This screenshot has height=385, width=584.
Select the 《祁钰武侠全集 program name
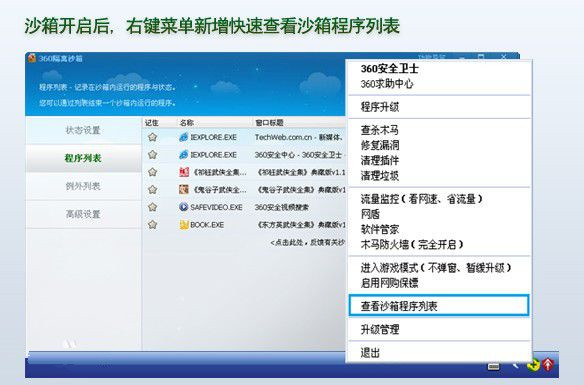point(219,172)
